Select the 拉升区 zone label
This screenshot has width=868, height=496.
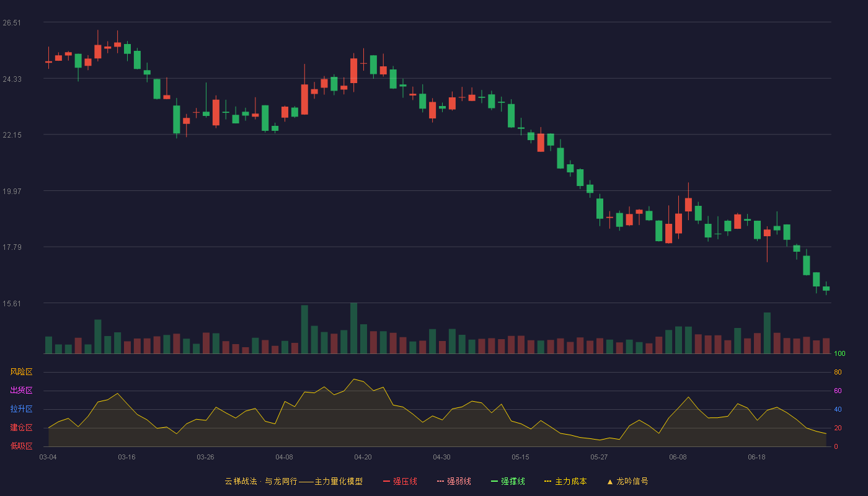(21, 409)
